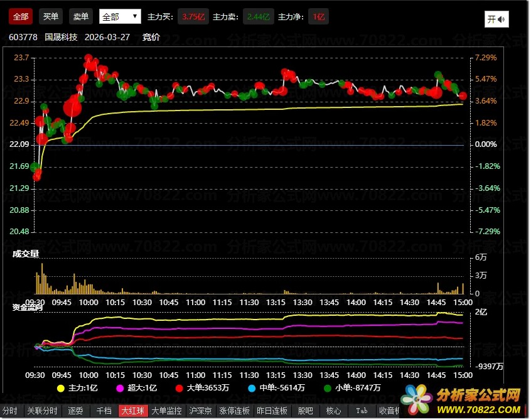This screenshot has height=420, width=531.
Task: Open the 关联分时 tab
Action: 42,411
